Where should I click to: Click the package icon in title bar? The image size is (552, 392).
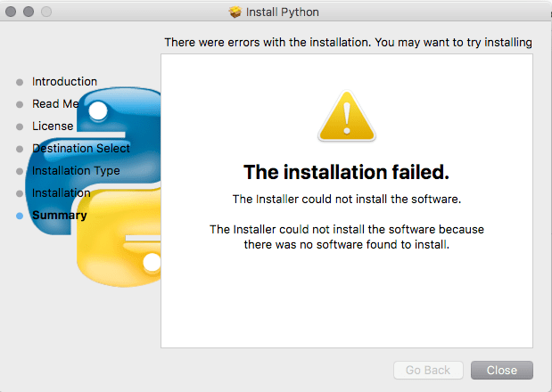pyautogui.click(x=235, y=12)
